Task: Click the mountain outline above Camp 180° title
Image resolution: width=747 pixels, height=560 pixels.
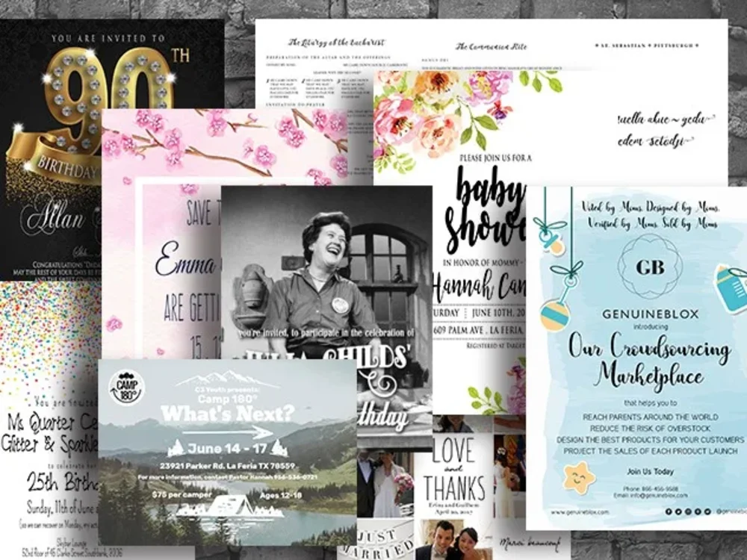Action: coord(227,379)
